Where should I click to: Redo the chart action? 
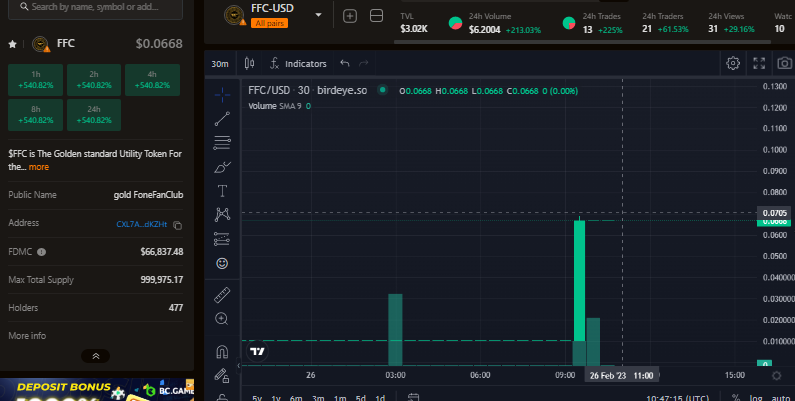coord(364,63)
